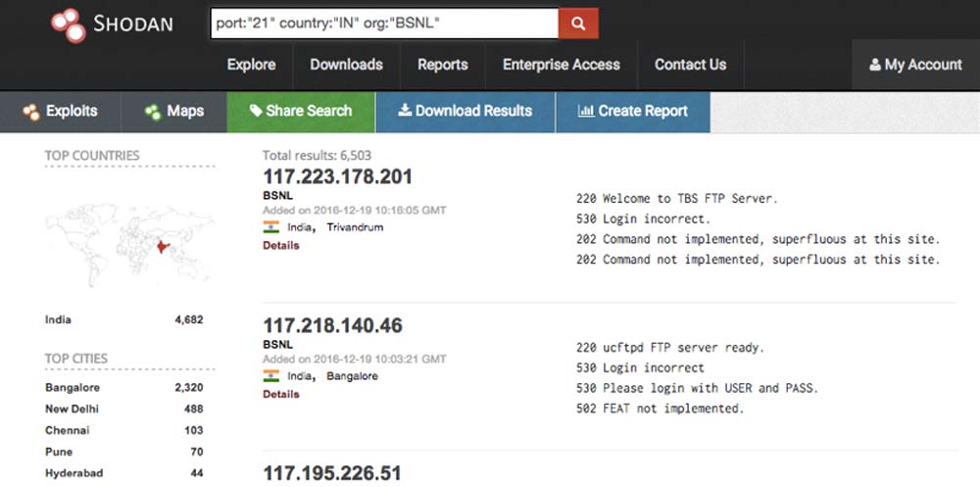Click the Download Results download icon

[404, 112]
